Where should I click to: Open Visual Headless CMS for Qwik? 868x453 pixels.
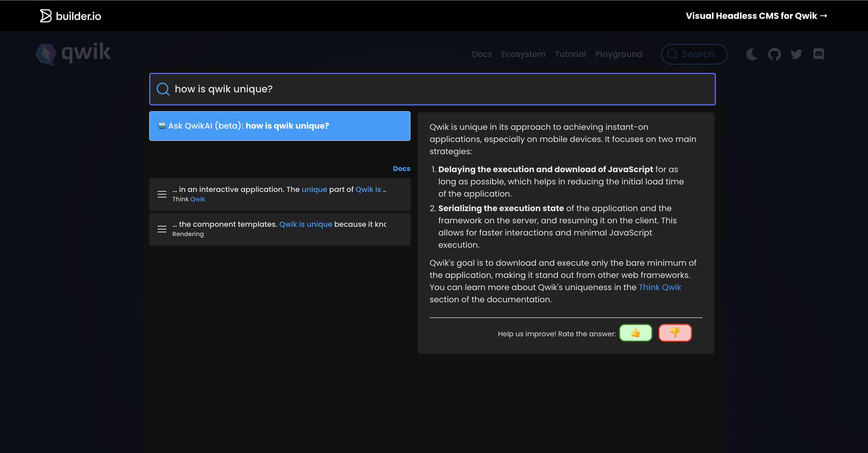[x=757, y=15]
